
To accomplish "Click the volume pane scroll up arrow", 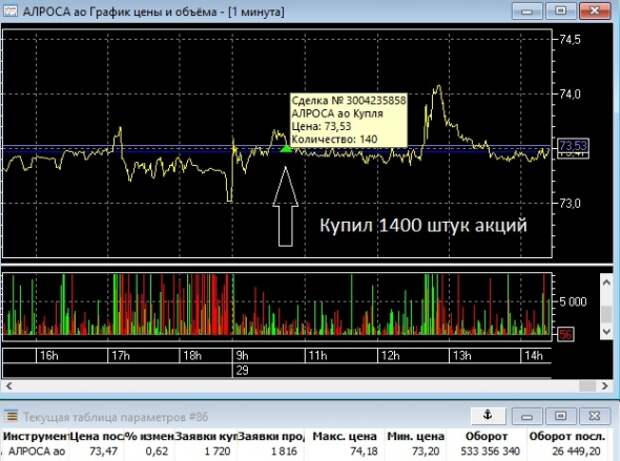I will 606,282.
